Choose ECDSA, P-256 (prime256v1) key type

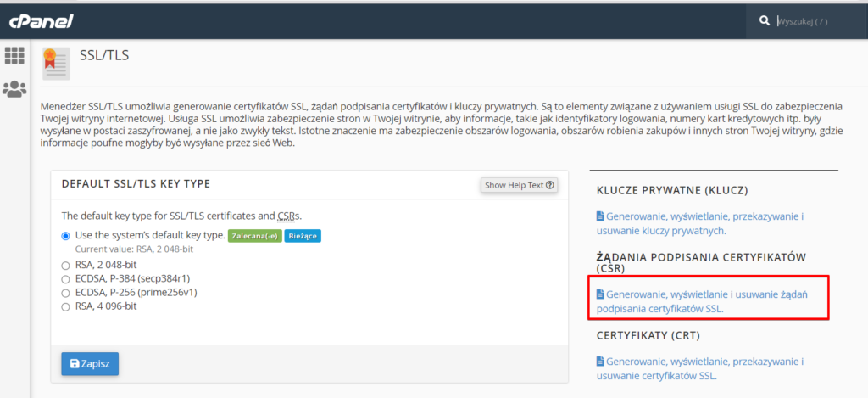(66, 293)
